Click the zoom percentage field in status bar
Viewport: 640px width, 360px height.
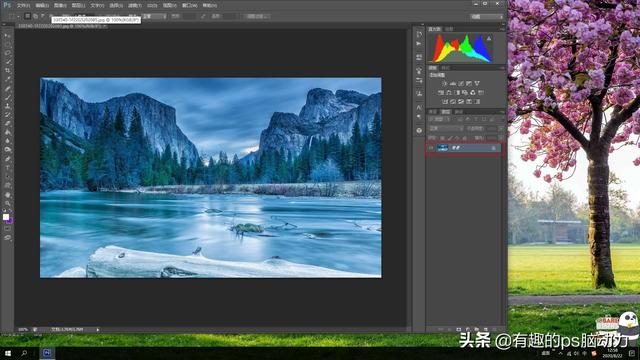coord(23,329)
